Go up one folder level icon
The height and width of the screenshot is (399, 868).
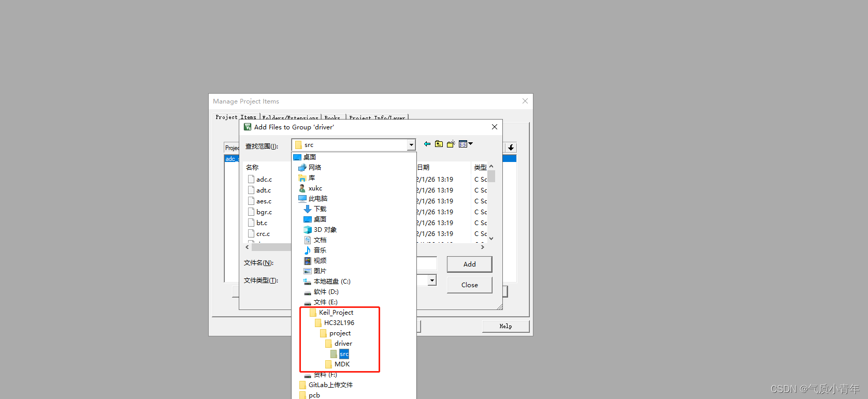pyautogui.click(x=439, y=144)
